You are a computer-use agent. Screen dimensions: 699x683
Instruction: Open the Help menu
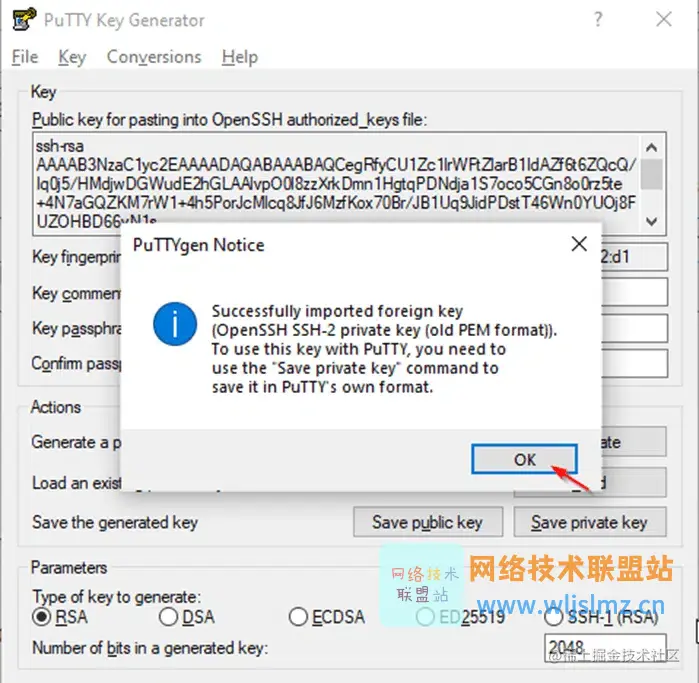tap(240, 57)
